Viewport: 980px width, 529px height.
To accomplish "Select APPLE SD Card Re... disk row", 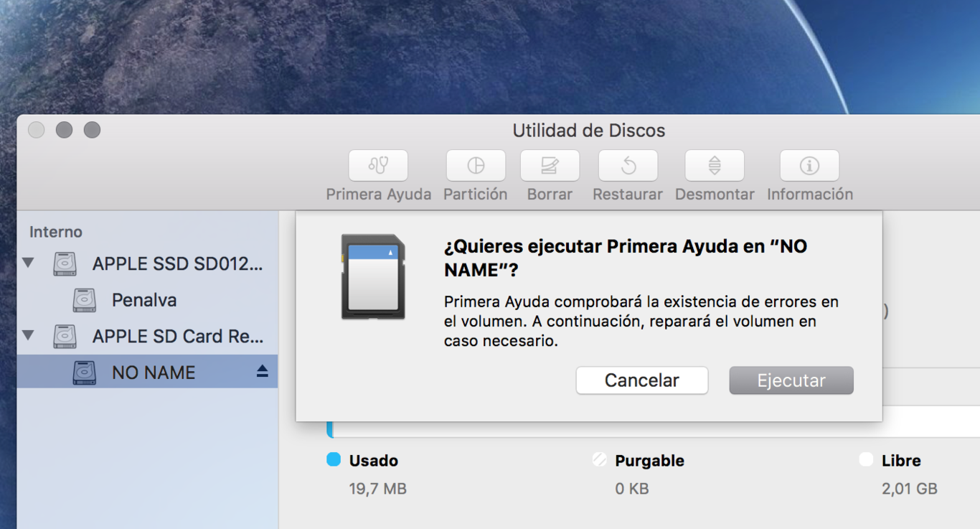I will coord(147,336).
